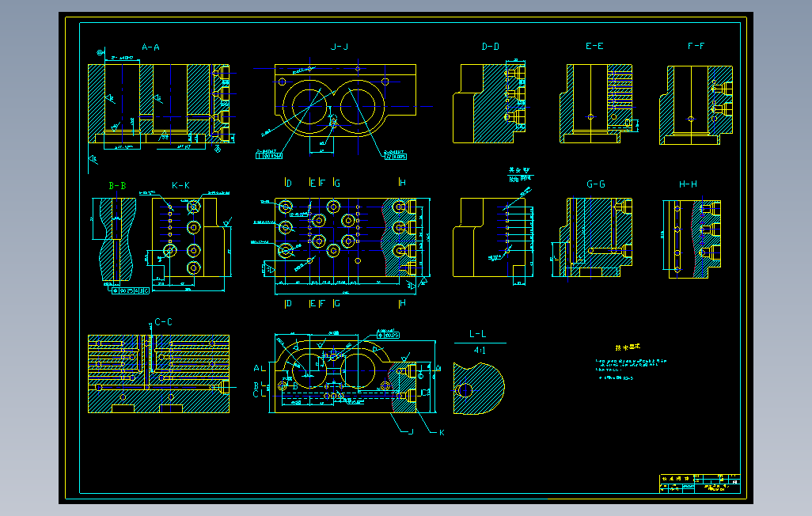Select the "技术要求" technical requirements heading
The image size is (812, 516).
tap(628, 347)
